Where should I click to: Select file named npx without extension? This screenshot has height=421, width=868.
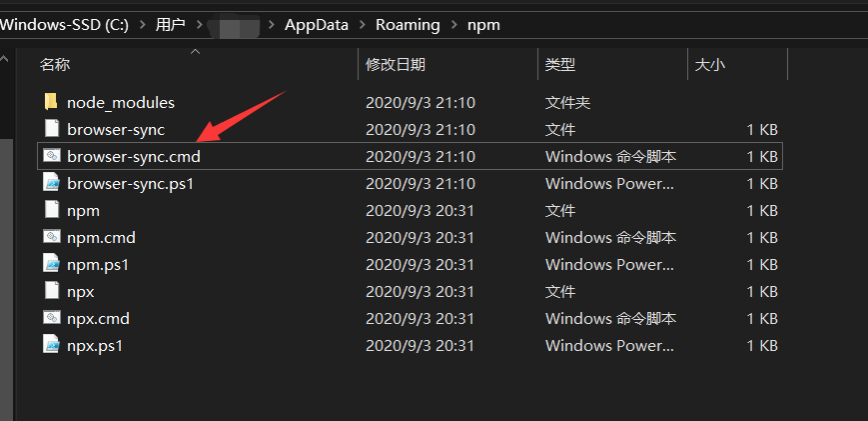(x=80, y=292)
